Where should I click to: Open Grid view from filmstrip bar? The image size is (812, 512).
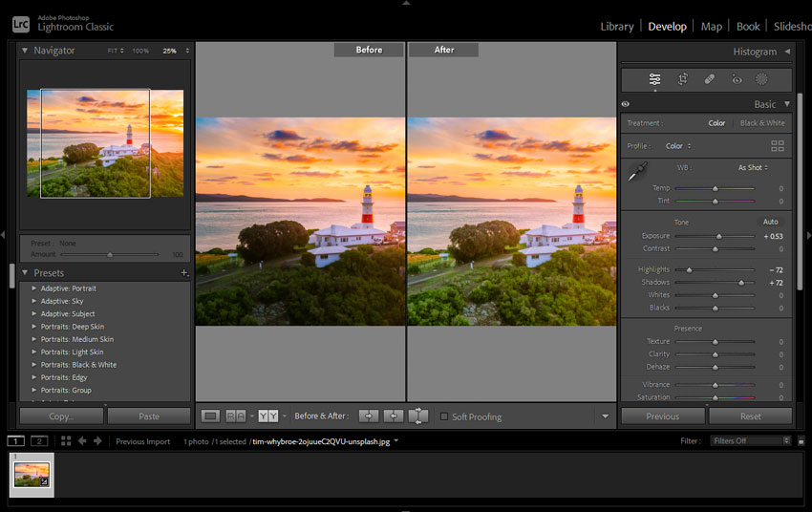(x=66, y=441)
